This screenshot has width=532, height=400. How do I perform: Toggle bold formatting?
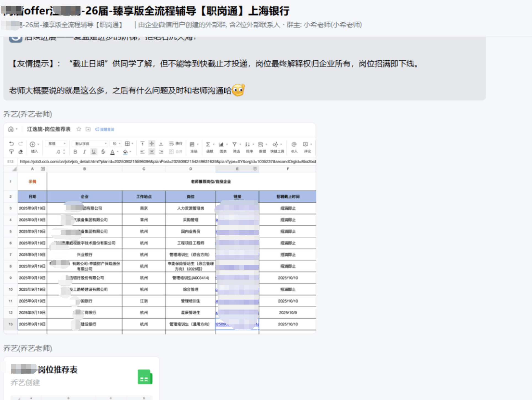[75, 152]
